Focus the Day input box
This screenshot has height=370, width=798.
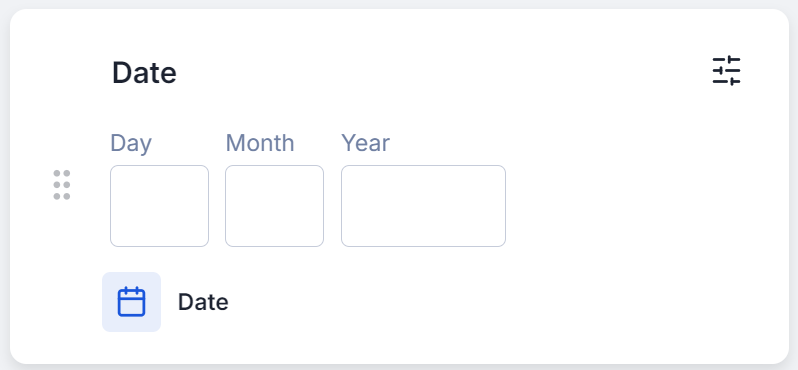click(159, 206)
